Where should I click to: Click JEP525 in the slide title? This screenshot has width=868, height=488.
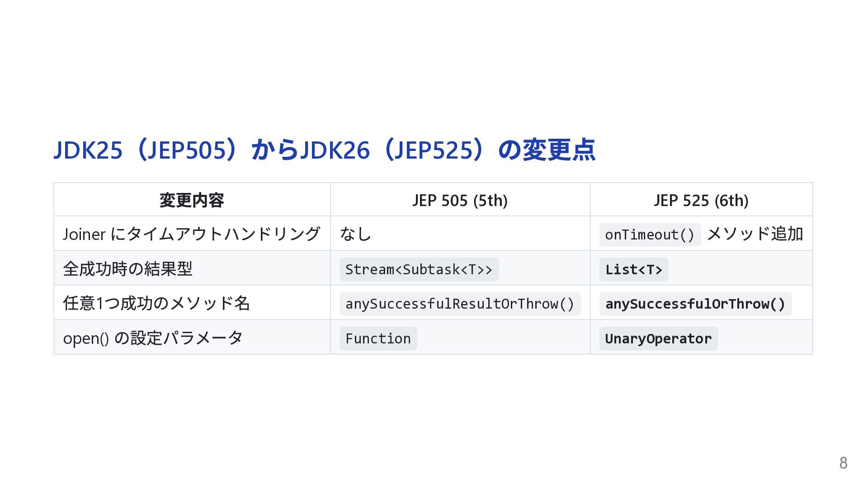pos(433,150)
